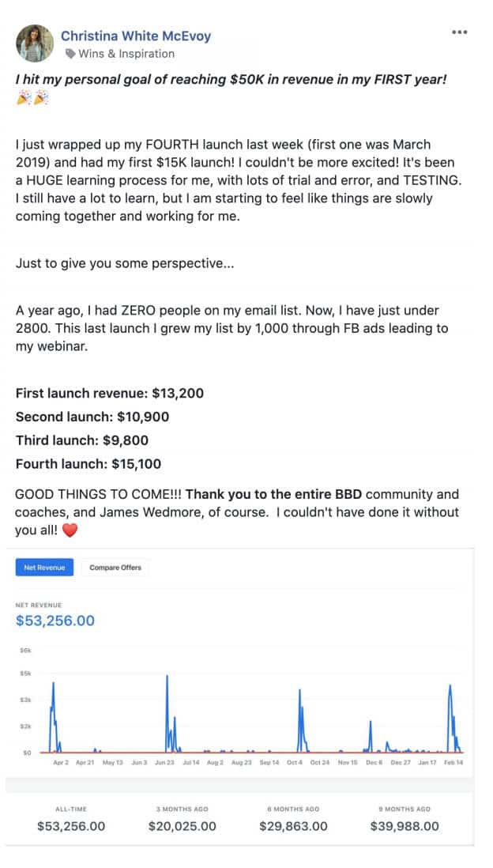The image size is (493, 868).
Task: Visit Christina White McEvoy's profile name link
Action: [136, 36]
